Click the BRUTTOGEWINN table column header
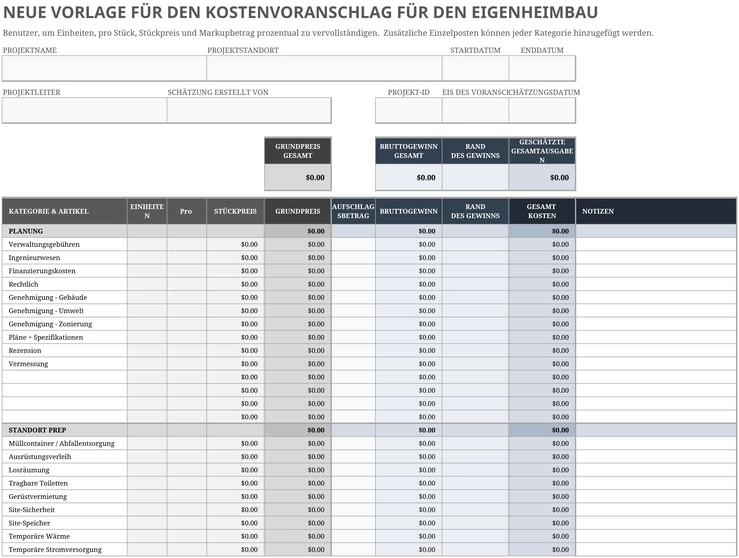Image resolution: width=739 pixels, height=558 pixels. [x=409, y=211]
